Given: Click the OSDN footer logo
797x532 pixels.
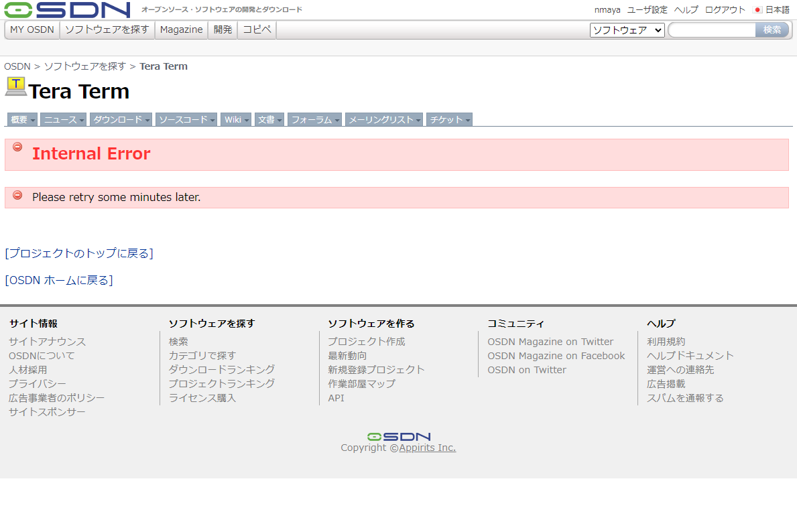Looking at the screenshot, I should [398, 436].
